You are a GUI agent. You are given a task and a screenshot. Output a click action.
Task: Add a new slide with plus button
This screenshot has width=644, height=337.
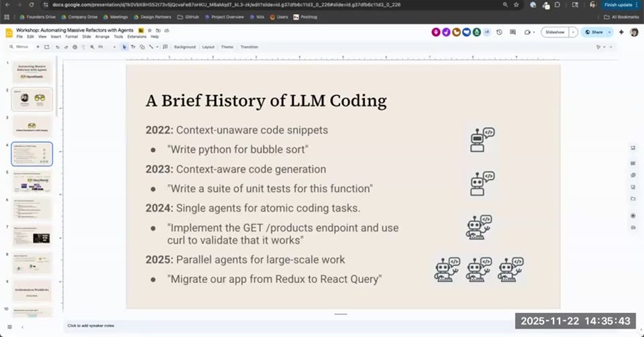(x=38, y=47)
